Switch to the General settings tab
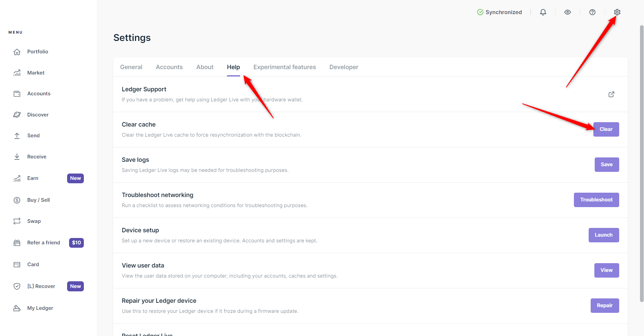The height and width of the screenshot is (336, 644). tap(131, 67)
